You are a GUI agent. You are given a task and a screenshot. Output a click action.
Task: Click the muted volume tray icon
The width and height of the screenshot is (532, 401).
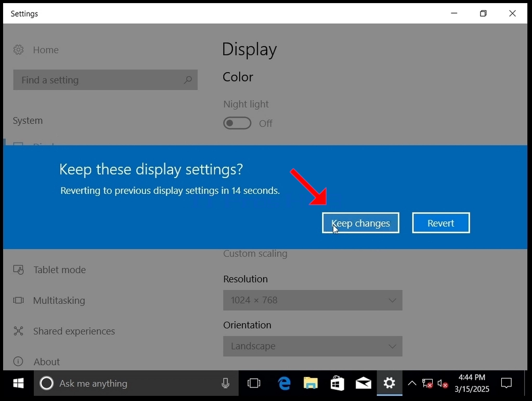(443, 383)
